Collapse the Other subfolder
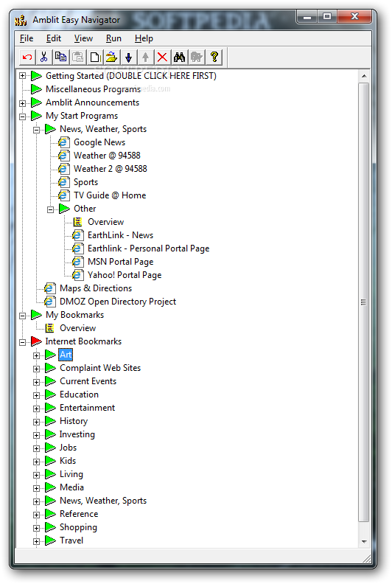 point(50,209)
